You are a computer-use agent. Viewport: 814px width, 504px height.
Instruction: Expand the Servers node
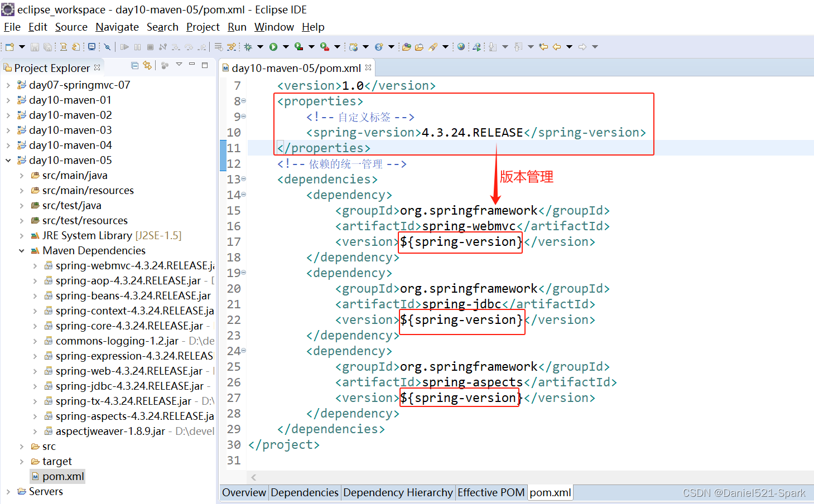8,492
